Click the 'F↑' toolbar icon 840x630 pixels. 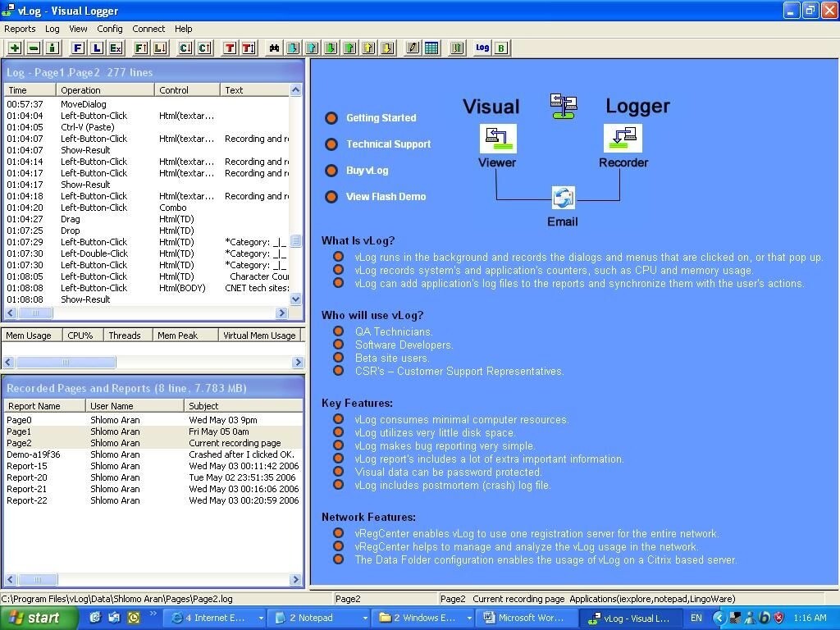141,48
